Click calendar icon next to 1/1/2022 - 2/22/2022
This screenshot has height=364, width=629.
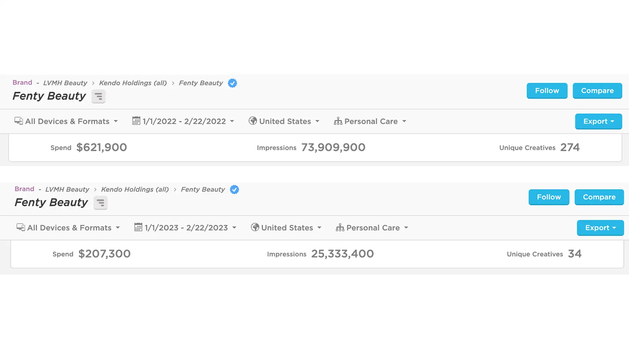point(136,121)
